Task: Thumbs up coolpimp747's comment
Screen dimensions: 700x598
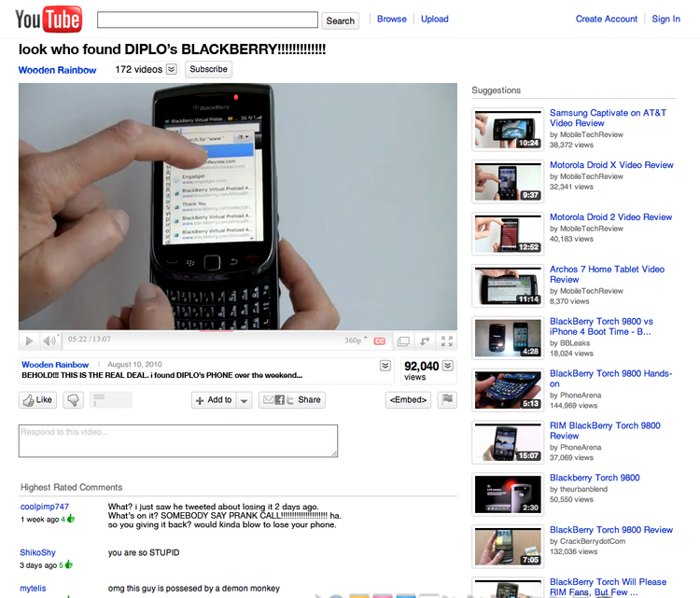Action: click(x=71, y=519)
